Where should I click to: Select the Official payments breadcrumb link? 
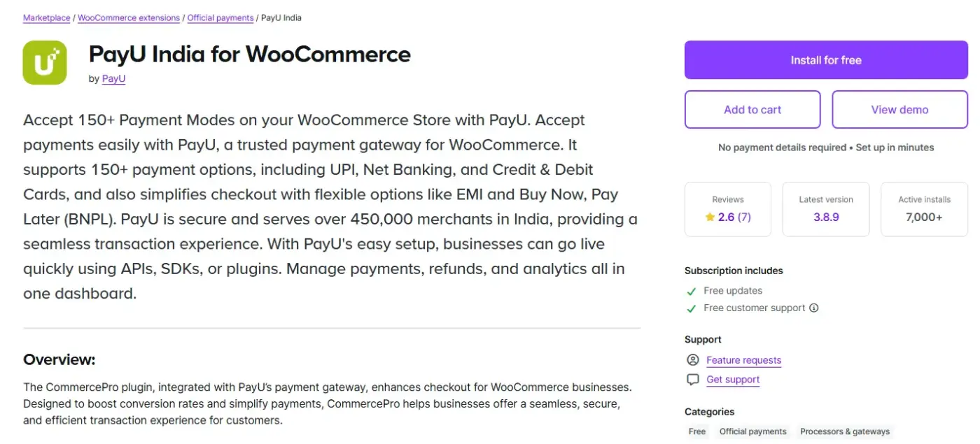pyautogui.click(x=220, y=17)
